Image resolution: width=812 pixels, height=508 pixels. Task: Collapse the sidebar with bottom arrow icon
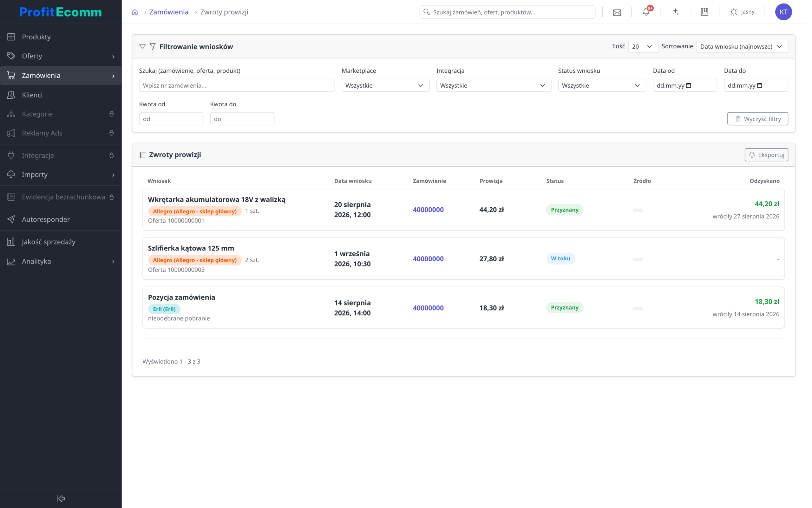coord(61,498)
